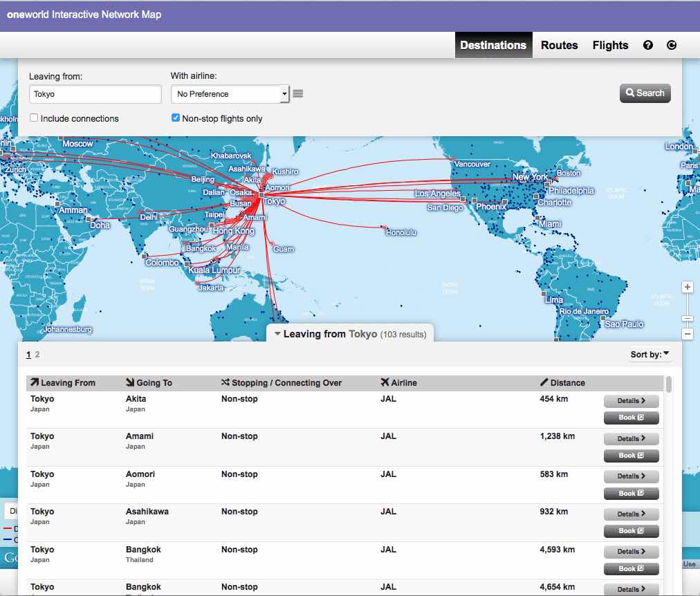Click the Leaving from Tokyo input field
Screen dimensions: 700x596
[95, 94]
